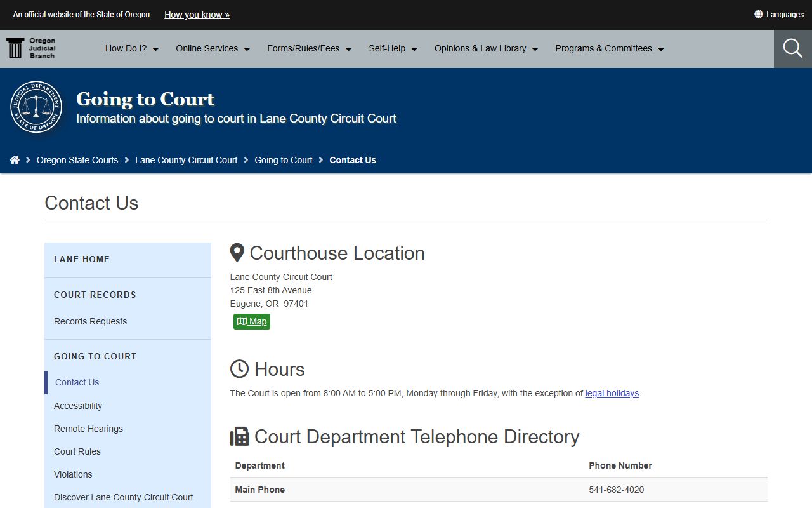Click the 125 East 8th Avenue address line

point(271,290)
